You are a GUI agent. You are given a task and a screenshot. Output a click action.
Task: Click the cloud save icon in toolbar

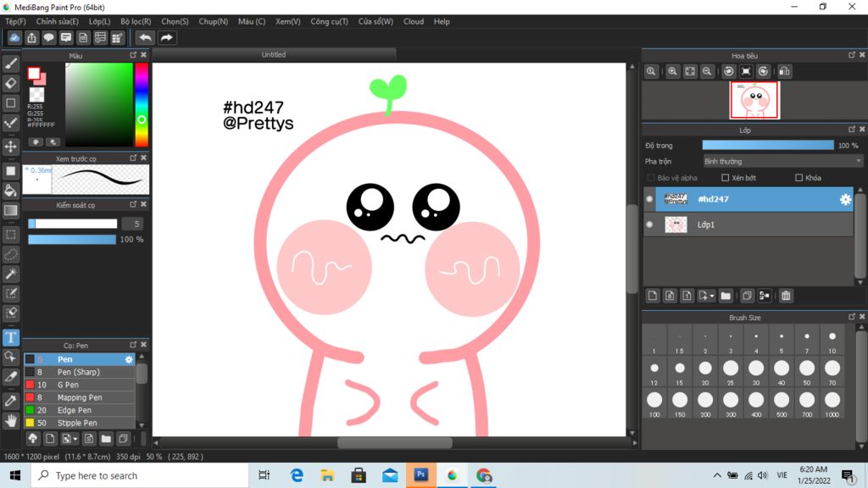[14, 37]
